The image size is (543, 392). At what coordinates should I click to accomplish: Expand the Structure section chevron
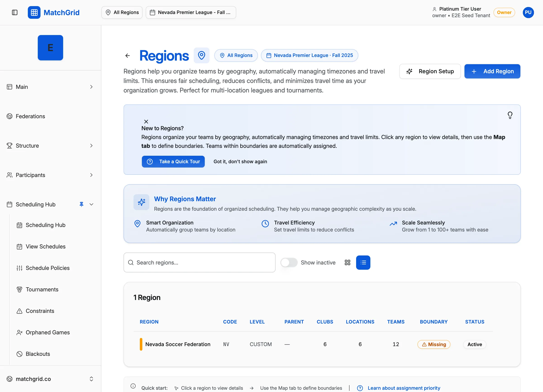(91, 145)
